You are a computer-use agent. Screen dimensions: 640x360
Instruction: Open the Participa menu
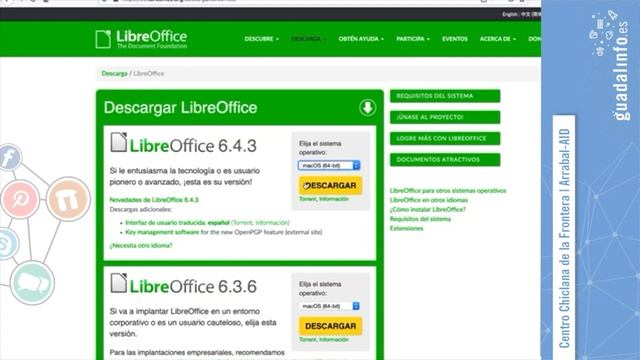413,39
